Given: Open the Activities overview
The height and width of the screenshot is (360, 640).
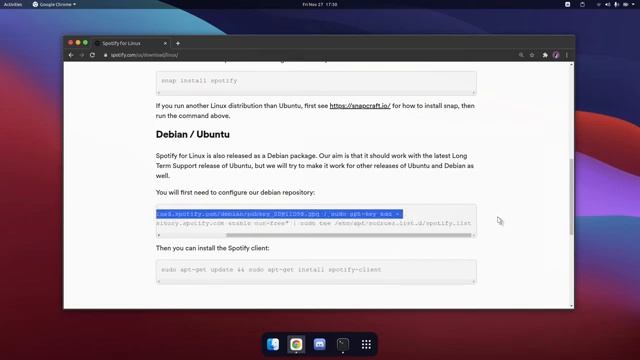Looking at the screenshot, I should coord(13,4).
